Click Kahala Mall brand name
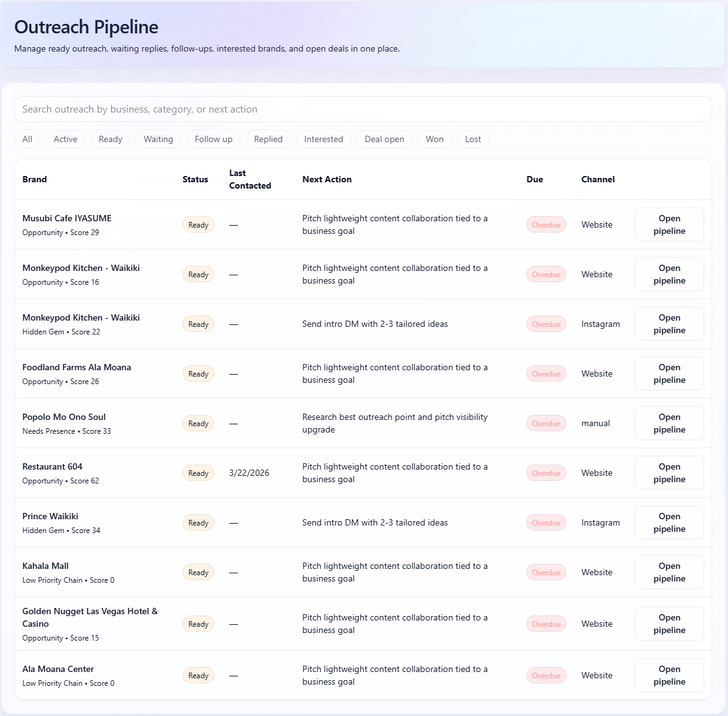 click(x=45, y=566)
